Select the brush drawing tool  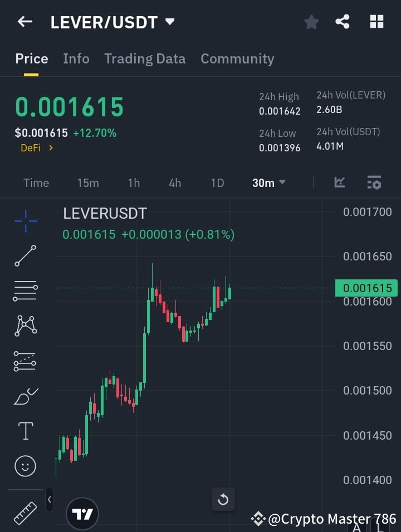(26, 396)
